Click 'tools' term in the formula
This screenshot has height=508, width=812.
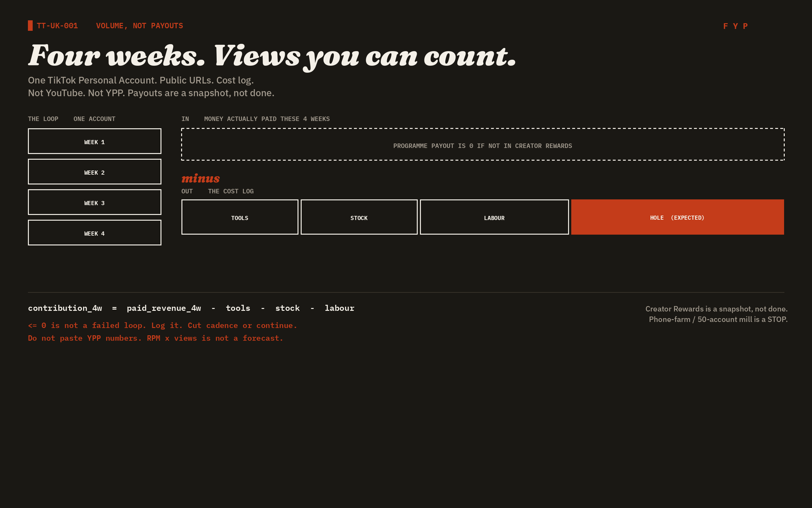tap(238, 308)
